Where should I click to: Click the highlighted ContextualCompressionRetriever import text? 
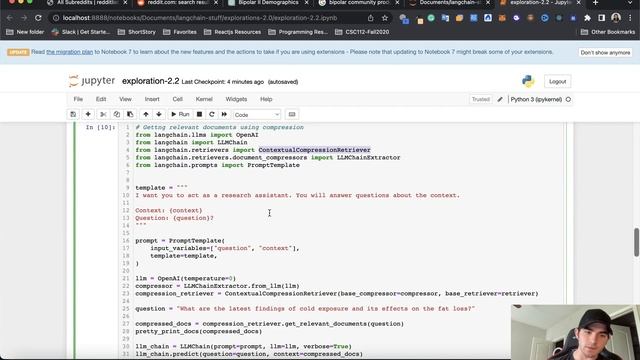(314, 150)
